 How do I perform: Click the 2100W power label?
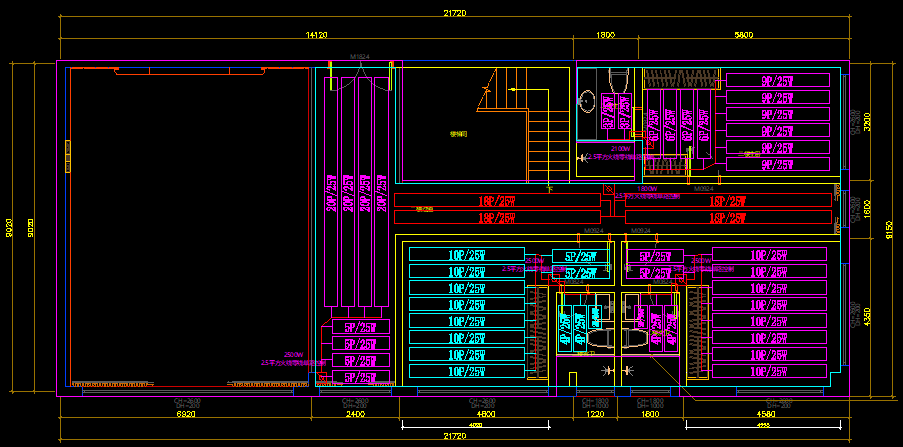point(620,149)
